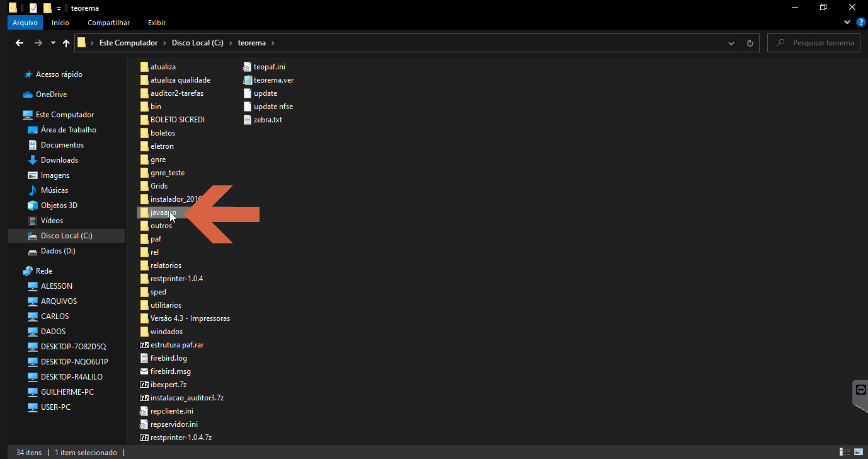Open Músicas in the sidebar
Viewport: 868px width, 459px height.
click(54, 190)
